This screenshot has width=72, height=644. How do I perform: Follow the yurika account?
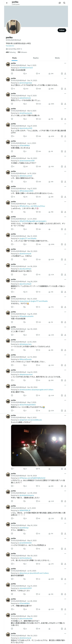tap(62, 30)
